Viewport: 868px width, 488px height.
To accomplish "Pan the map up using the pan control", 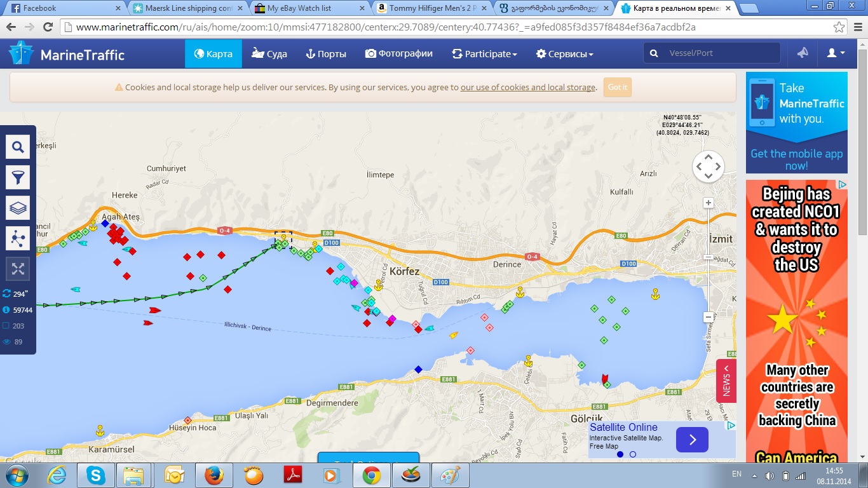I will tap(708, 157).
